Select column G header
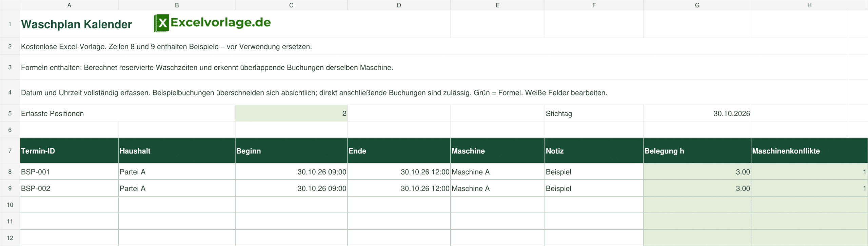The height and width of the screenshot is (246, 868). click(697, 5)
